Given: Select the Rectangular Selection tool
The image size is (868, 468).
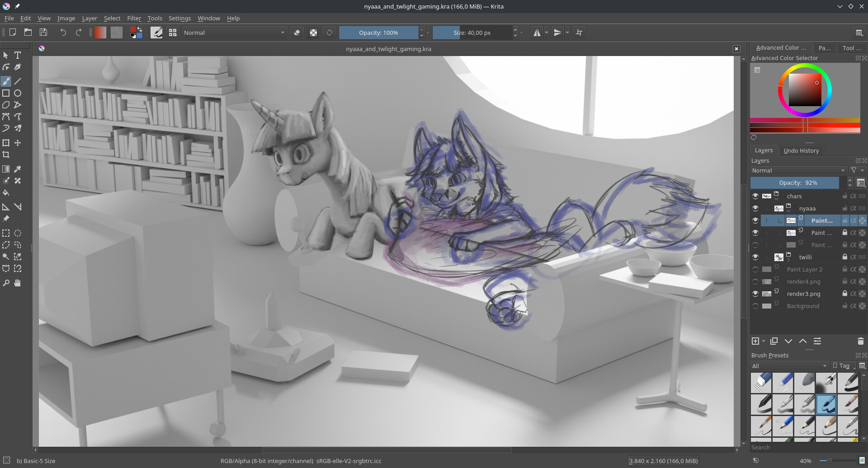Looking at the screenshot, I should coord(6,233).
